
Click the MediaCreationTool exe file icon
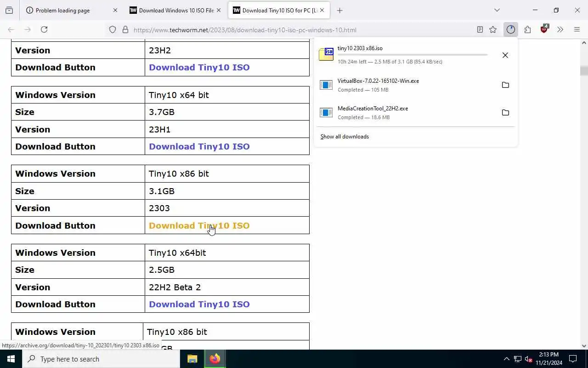coord(326,113)
